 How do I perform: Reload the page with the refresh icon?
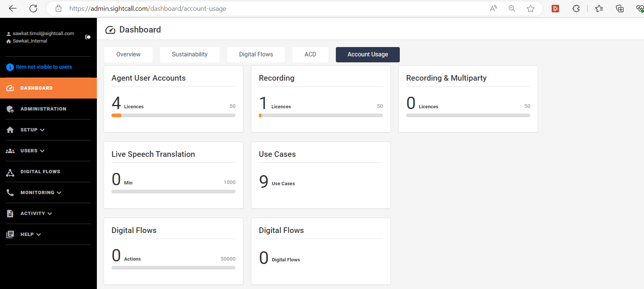[x=33, y=9]
